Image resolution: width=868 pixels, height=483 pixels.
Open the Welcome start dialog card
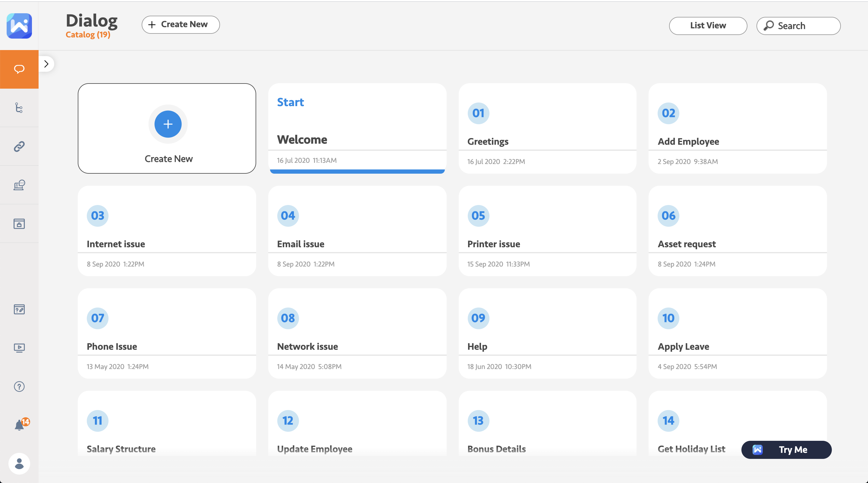[357, 128]
